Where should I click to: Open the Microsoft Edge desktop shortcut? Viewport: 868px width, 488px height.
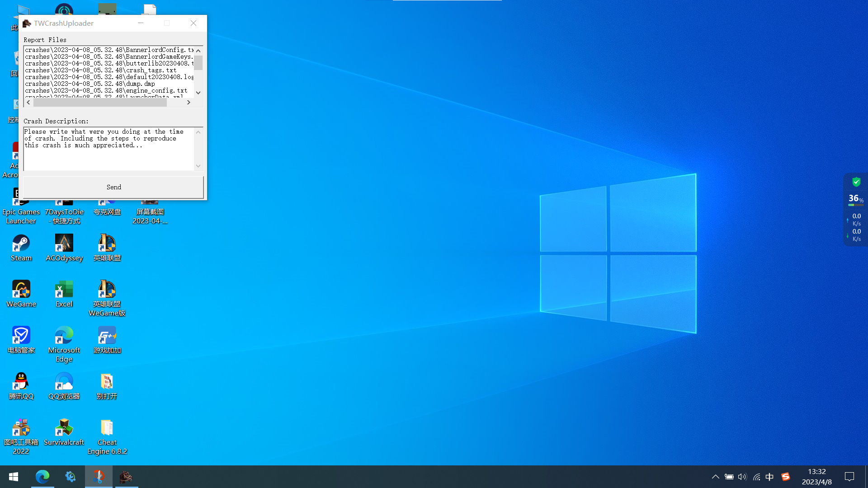coord(64,344)
